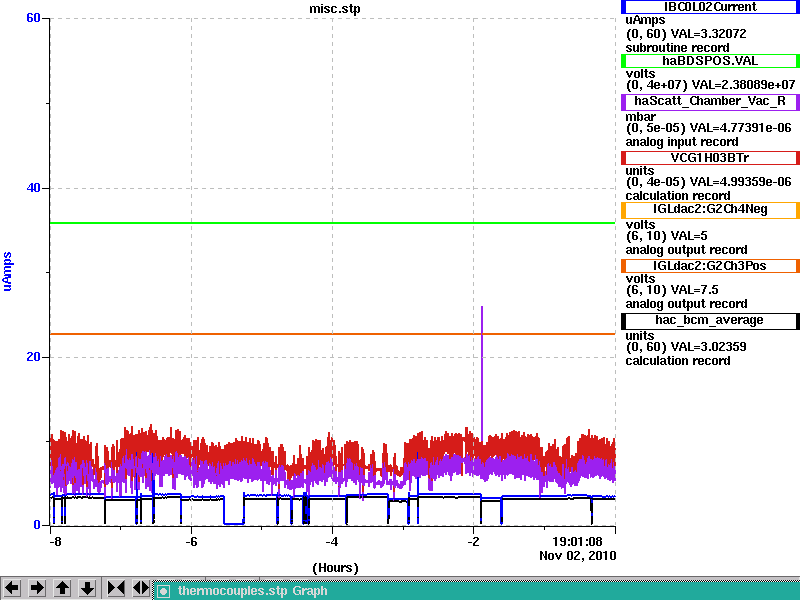
Task: Click the scale down arrow button
Action: point(87,588)
